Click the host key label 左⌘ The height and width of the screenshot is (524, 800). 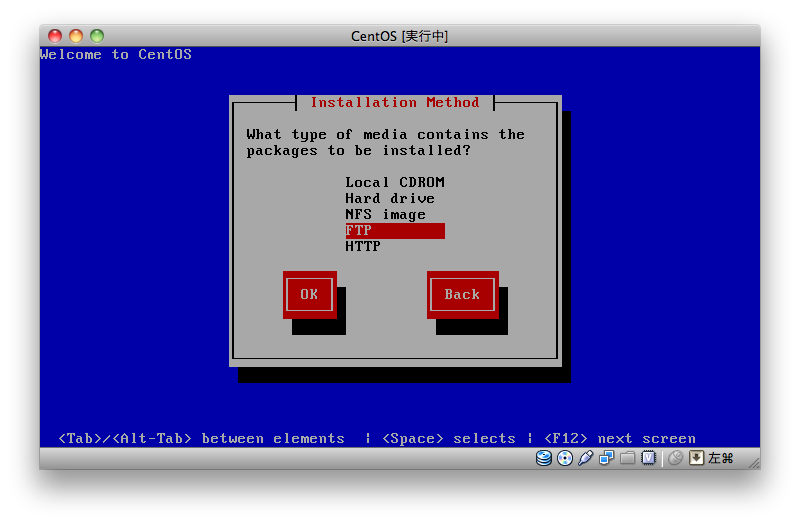coord(720,458)
